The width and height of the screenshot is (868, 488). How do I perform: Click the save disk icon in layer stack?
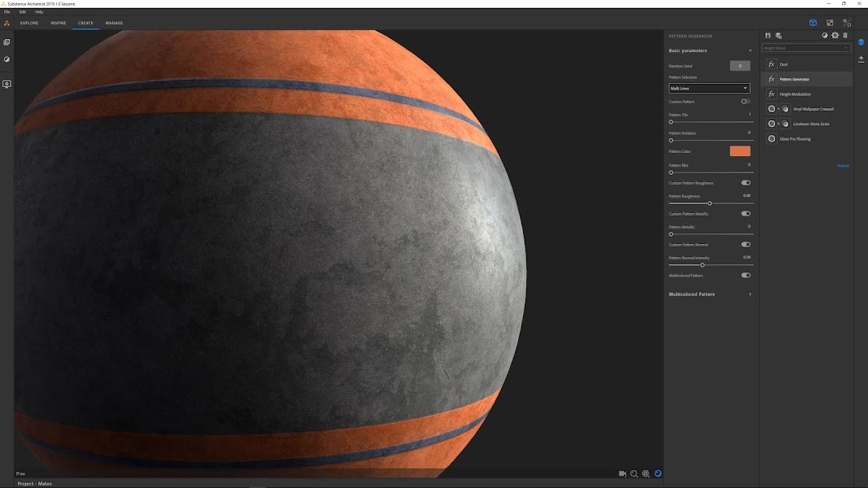[768, 36]
